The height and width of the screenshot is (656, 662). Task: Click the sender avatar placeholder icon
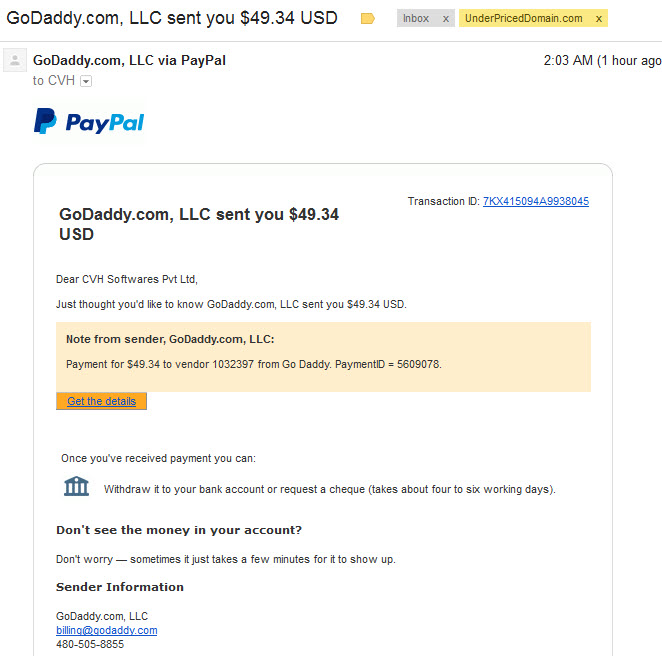[x=15, y=60]
